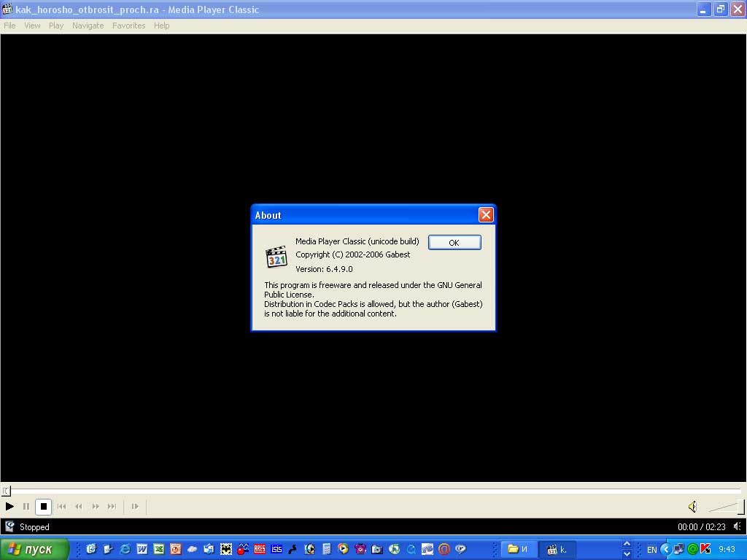The height and width of the screenshot is (560, 747).
Task: Click the cloud icon in quick launch
Action: 192,549
